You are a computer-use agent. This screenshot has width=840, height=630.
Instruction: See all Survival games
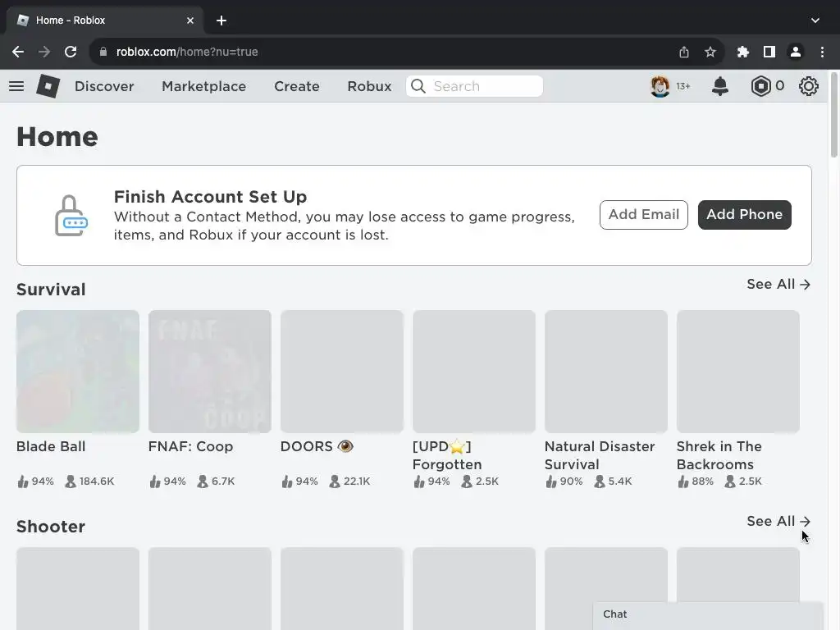coord(778,285)
